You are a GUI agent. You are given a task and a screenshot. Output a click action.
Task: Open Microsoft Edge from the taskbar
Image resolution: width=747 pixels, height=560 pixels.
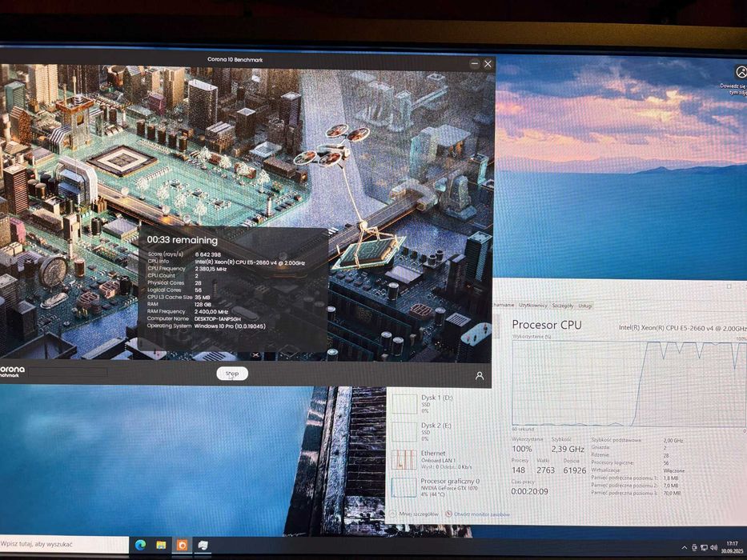pyautogui.click(x=140, y=545)
